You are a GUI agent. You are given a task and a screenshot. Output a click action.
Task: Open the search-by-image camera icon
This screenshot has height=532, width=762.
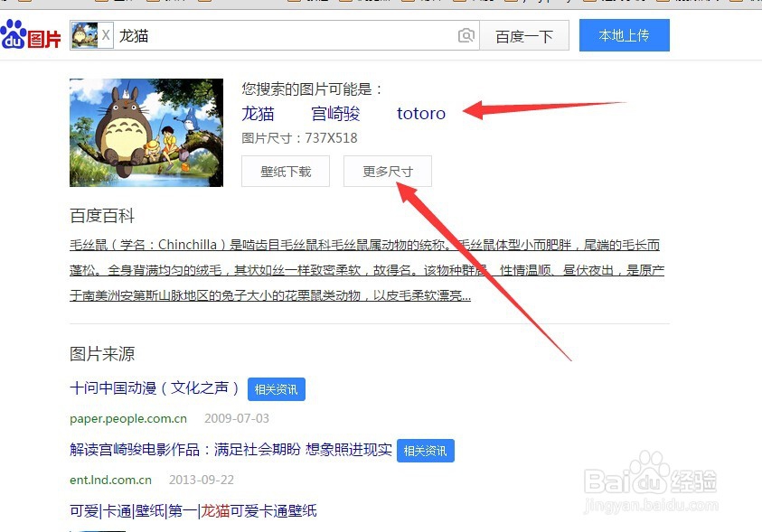click(x=466, y=35)
